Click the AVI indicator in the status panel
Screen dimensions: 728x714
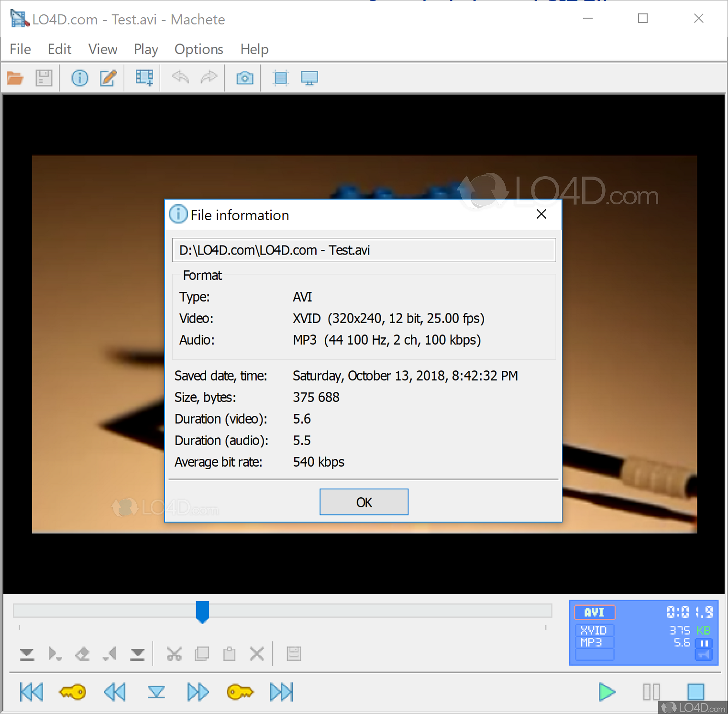[594, 612]
